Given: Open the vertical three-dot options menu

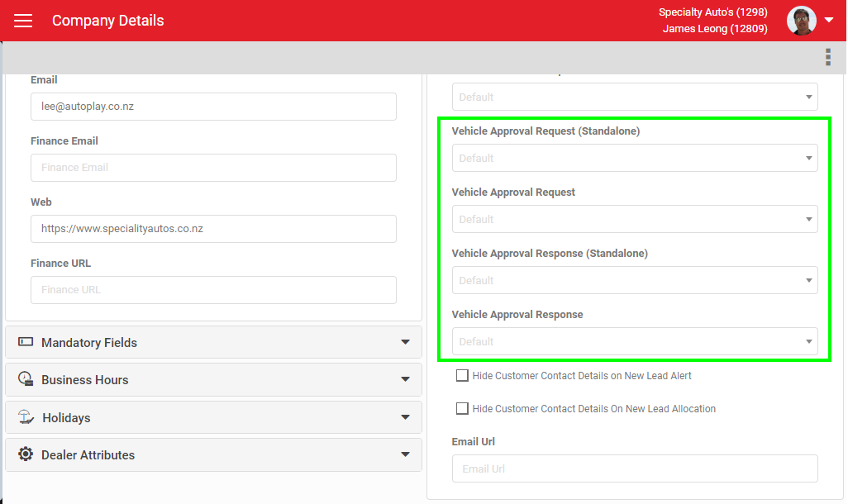Looking at the screenshot, I should pos(827,57).
